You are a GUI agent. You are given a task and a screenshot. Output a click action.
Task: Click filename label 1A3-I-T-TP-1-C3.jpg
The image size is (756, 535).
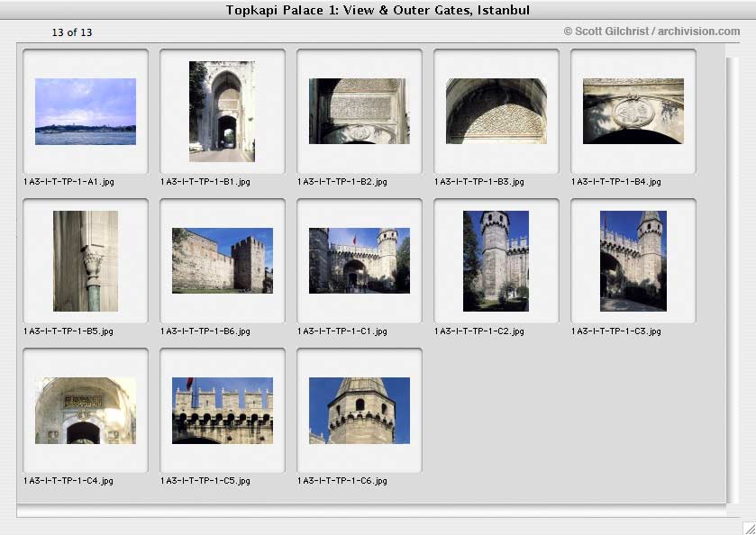(x=616, y=331)
